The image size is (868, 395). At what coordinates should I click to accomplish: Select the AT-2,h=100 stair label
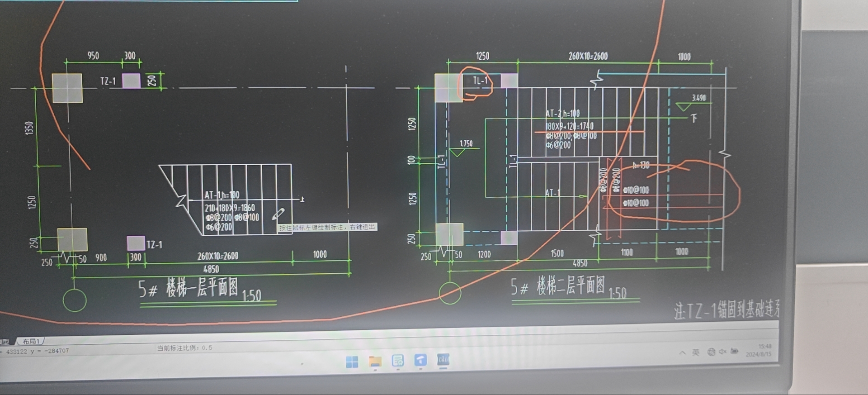tap(562, 114)
